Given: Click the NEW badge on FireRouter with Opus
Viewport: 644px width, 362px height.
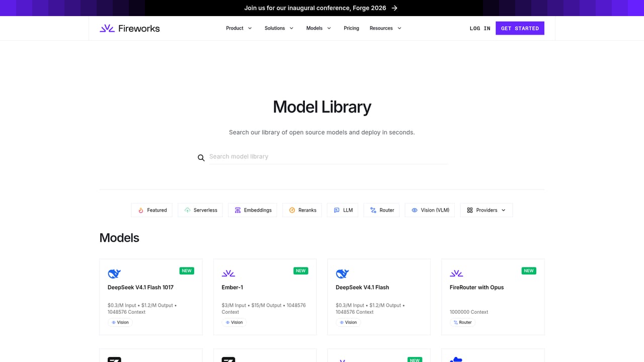Looking at the screenshot, I should (x=529, y=271).
